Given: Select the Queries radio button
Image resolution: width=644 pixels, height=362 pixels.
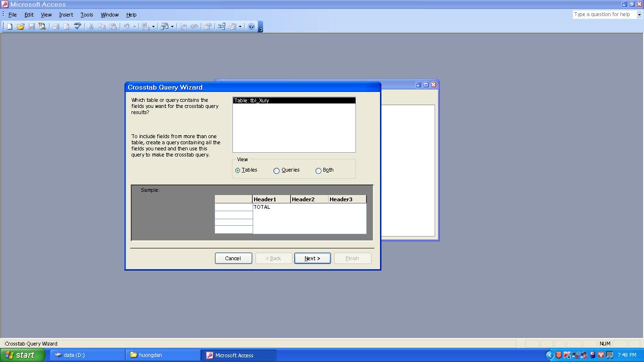Looking at the screenshot, I should pyautogui.click(x=276, y=170).
